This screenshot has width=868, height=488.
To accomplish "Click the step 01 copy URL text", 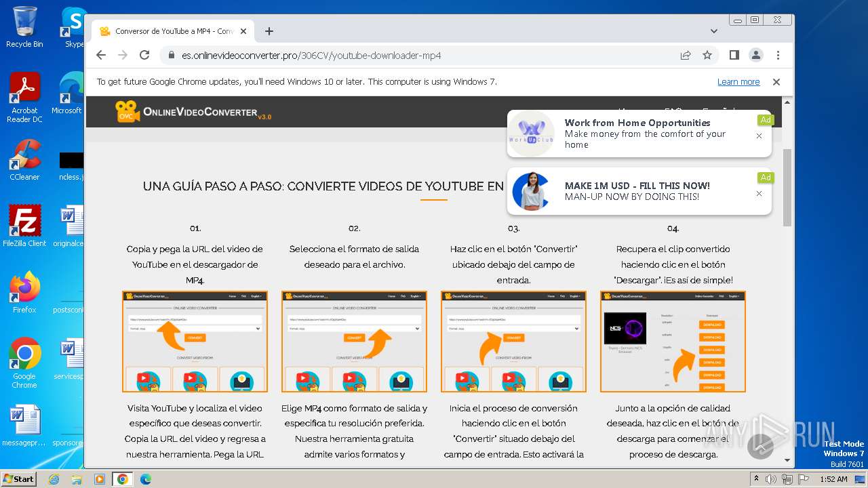I will [x=195, y=264].
